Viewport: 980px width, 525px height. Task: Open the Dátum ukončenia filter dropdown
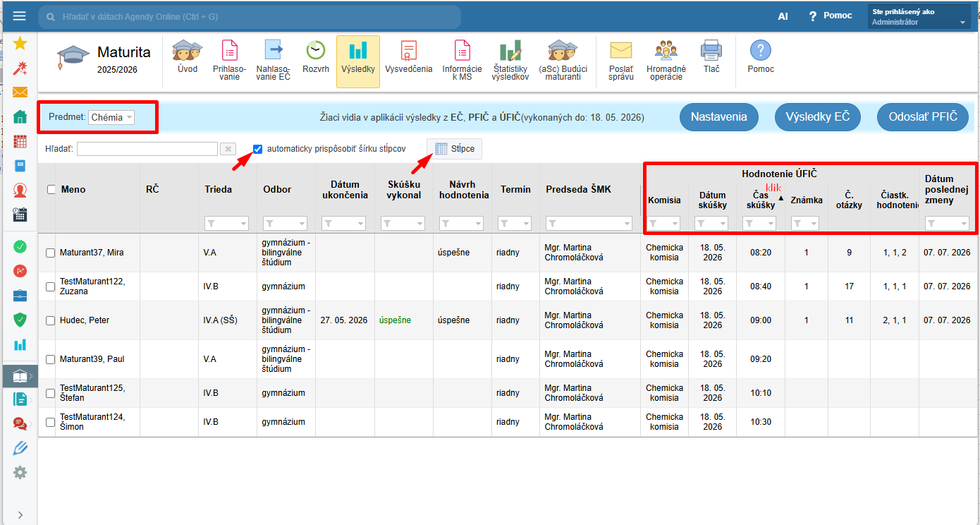coord(344,223)
